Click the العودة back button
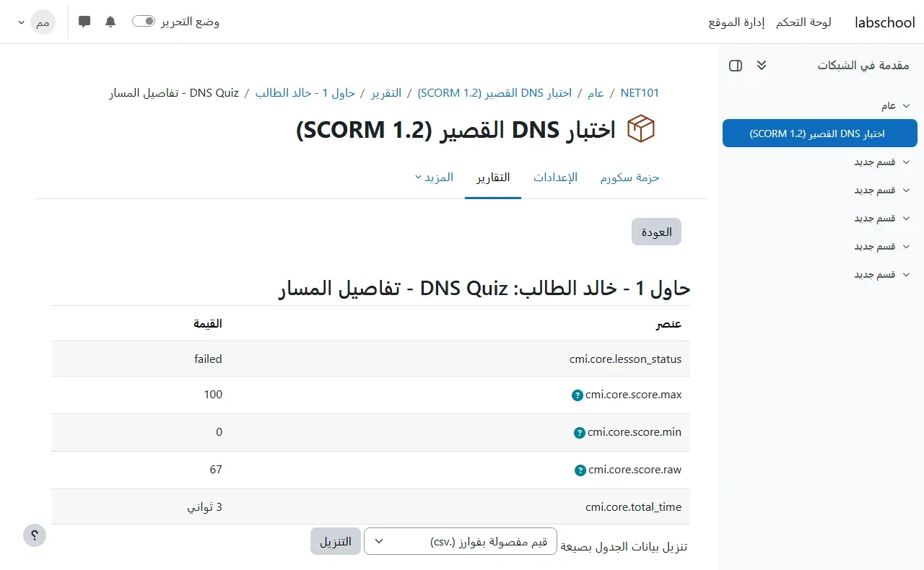 pos(657,232)
